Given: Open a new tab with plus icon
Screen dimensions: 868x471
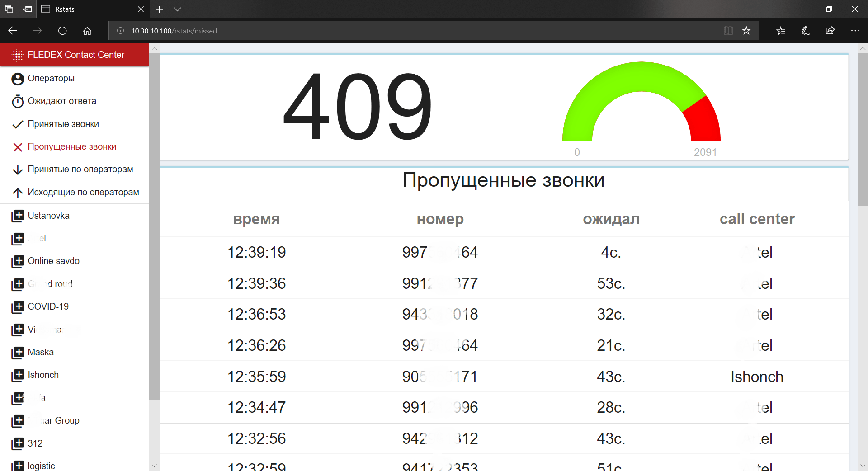Looking at the screenshot, I should click(x=159, y=9).
